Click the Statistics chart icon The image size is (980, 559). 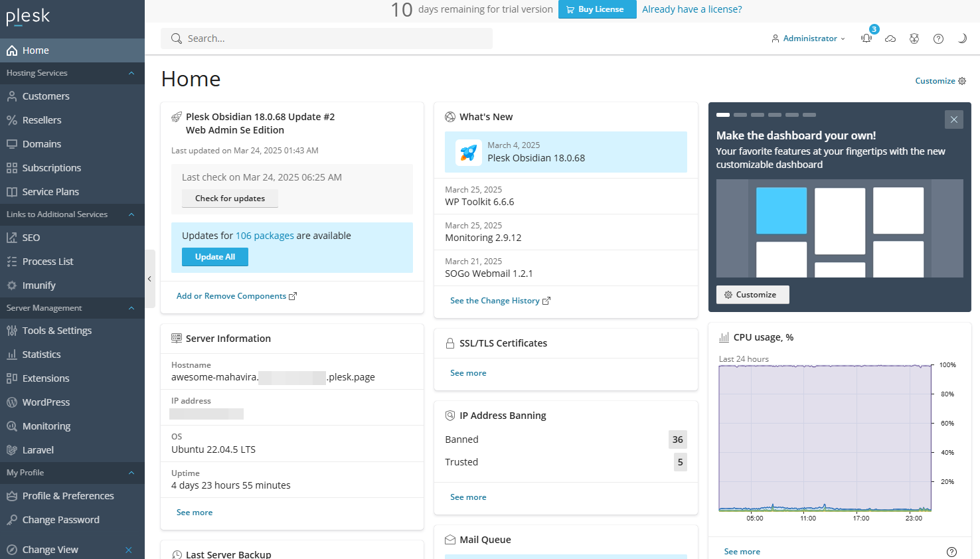(12, 355)
